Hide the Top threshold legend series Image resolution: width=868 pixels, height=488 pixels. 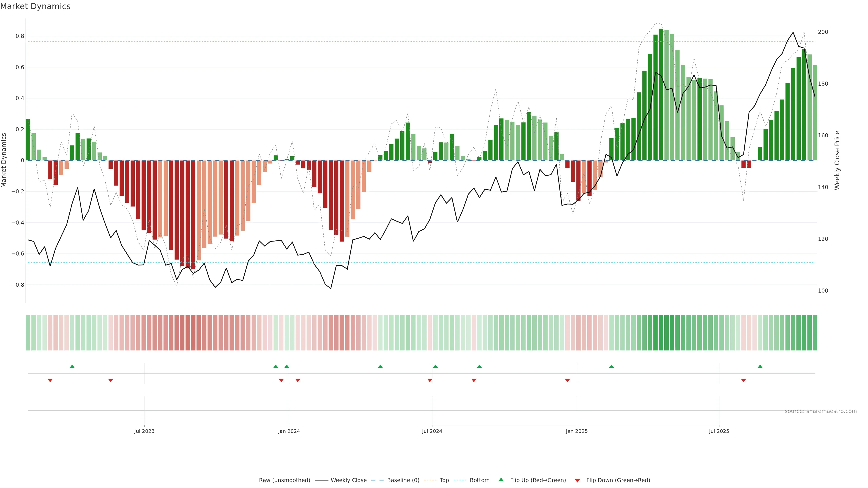click(x=444, y=480)
